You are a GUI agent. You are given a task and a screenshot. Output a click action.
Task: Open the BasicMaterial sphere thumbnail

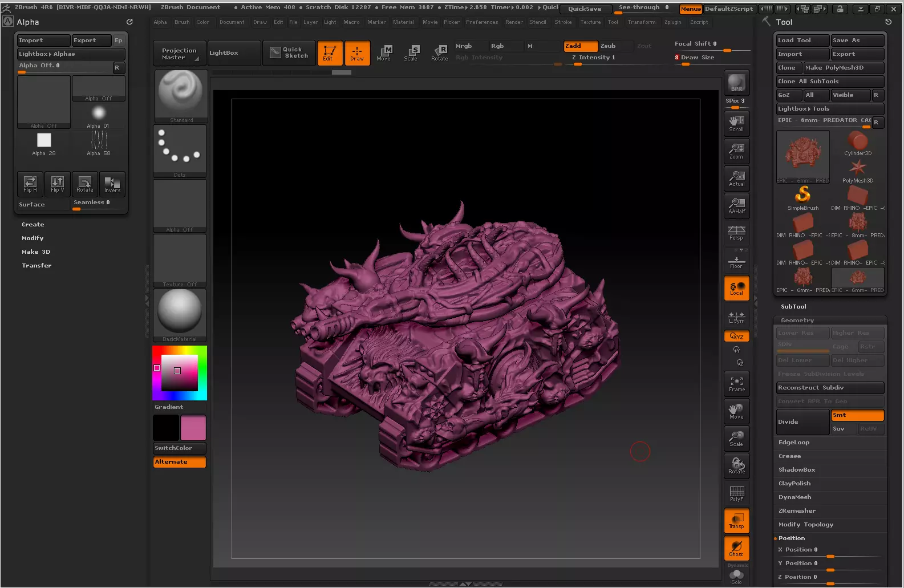pos(180,315)
